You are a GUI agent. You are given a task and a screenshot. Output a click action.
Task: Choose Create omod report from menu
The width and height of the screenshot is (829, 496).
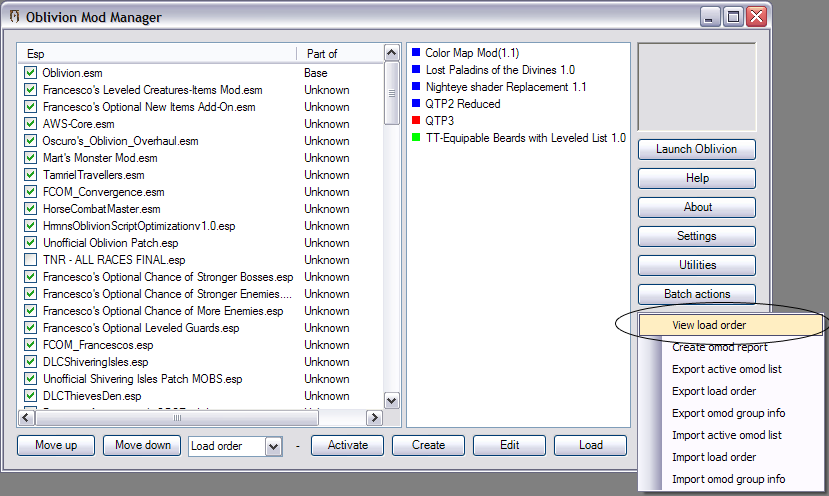pyautogui.click(x=731, y=347)
